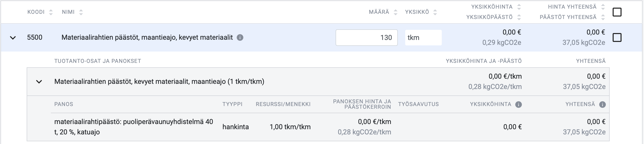Select the puoliperävaunuyhdistelmä panos row

(330, 127)
